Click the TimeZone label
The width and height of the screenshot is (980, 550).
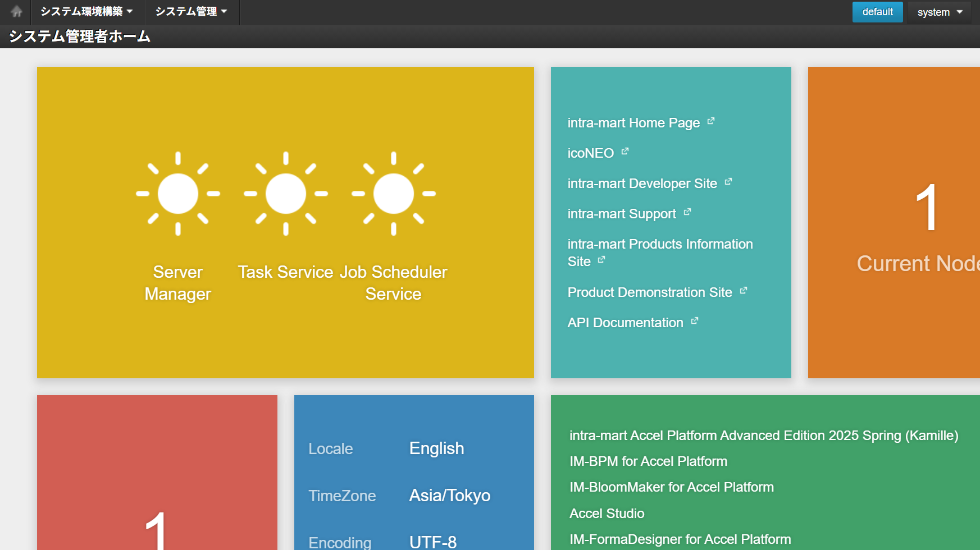coord(342,496)
